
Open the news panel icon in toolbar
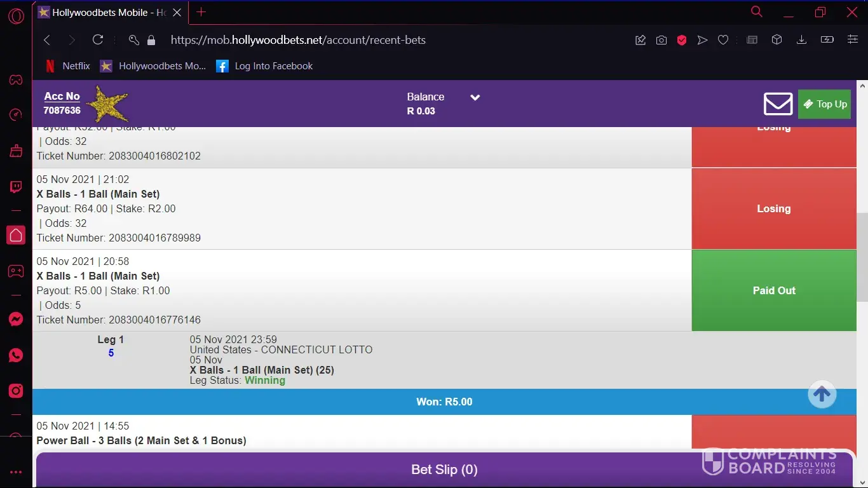tap(752, 40)
